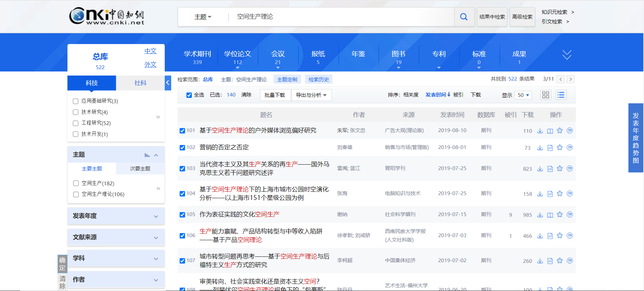Screen dimensions: 644x291
Task: Cite article 107 quote icon
Action: [570, 261]
